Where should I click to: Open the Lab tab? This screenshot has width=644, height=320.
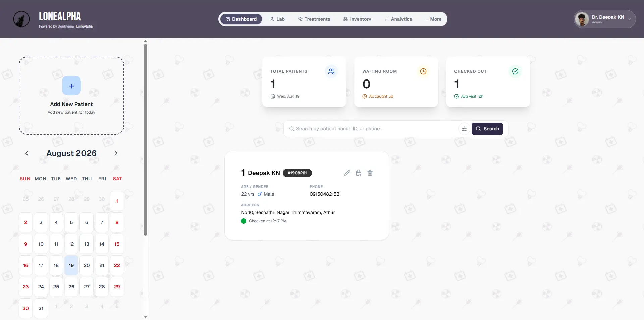click(x=277, y=19)
